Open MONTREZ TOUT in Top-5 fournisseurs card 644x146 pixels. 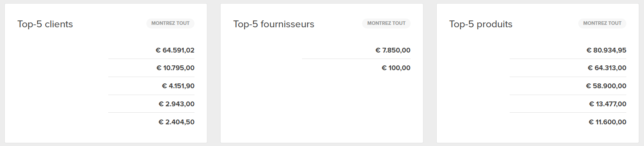click(386, 23)
